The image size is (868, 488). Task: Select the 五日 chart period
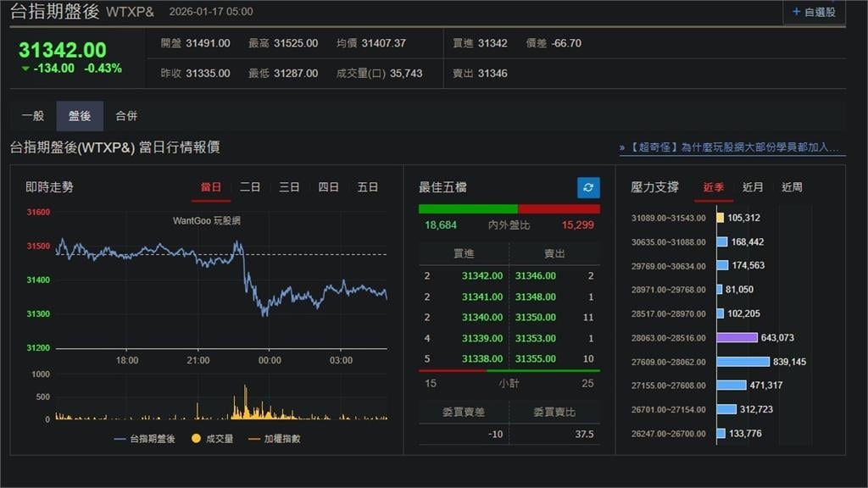point(367,187)
